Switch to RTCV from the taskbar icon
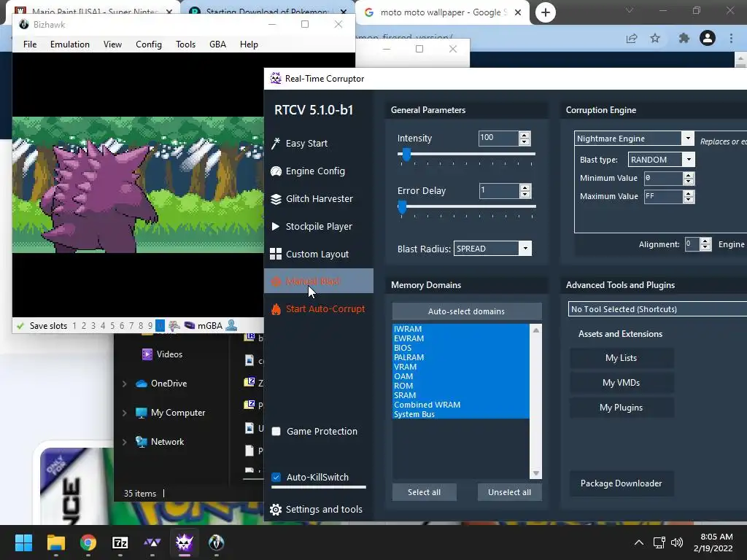This screenshot has height=560, width=747. (185, 542)
